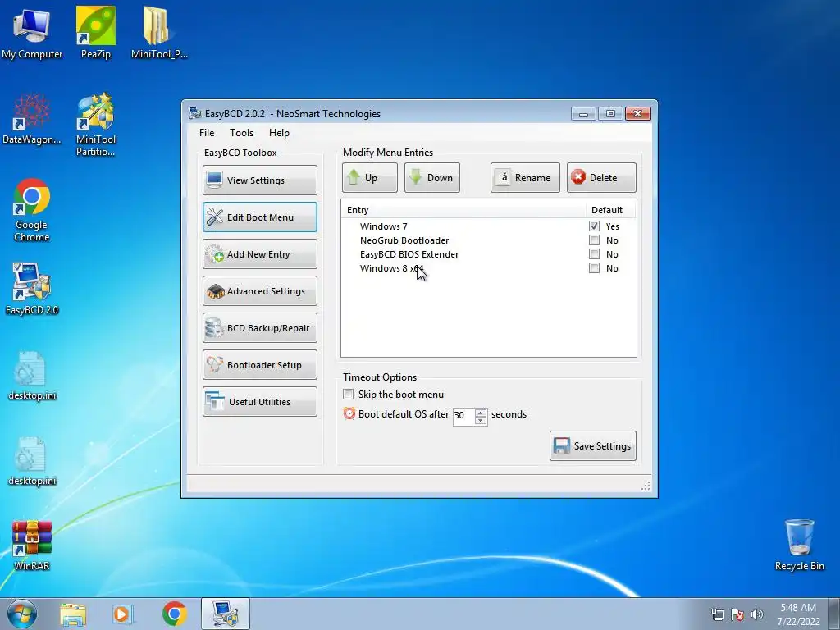Select the Edit Boot Menu button
The height and width of the screenshot is (630, 840).
(260, 217)
